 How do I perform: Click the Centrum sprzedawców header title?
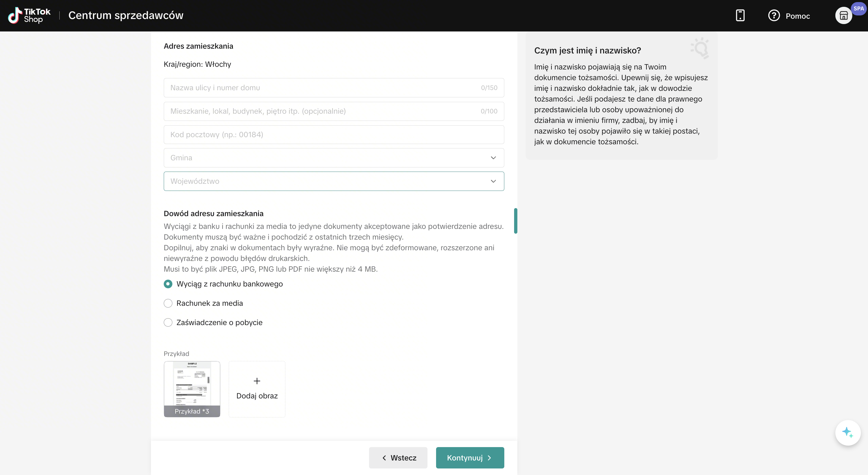pyautogui.click(x=126, y=15)
